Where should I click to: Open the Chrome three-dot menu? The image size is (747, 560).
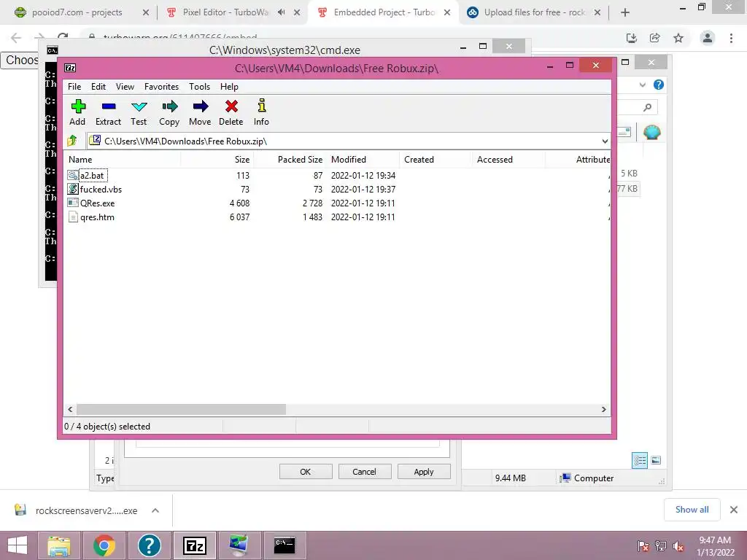(731, 38)
